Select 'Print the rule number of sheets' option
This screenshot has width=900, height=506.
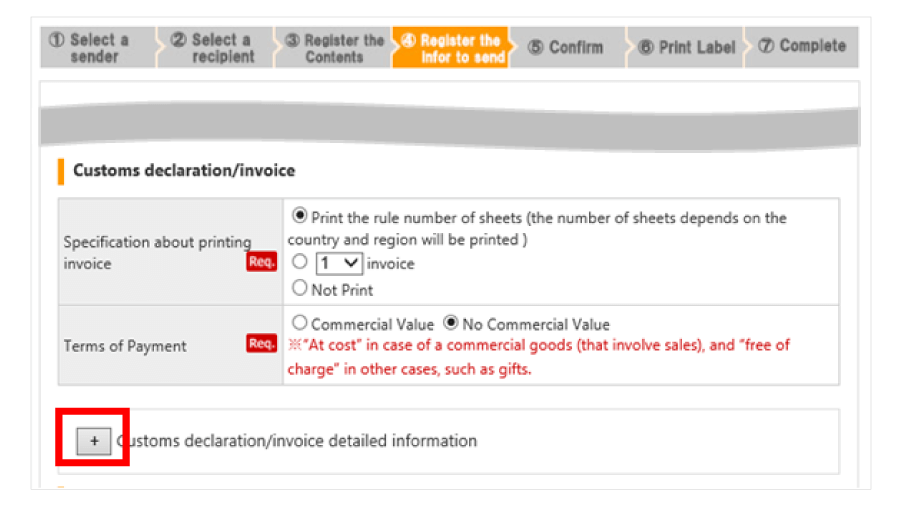tap(299, 217)
